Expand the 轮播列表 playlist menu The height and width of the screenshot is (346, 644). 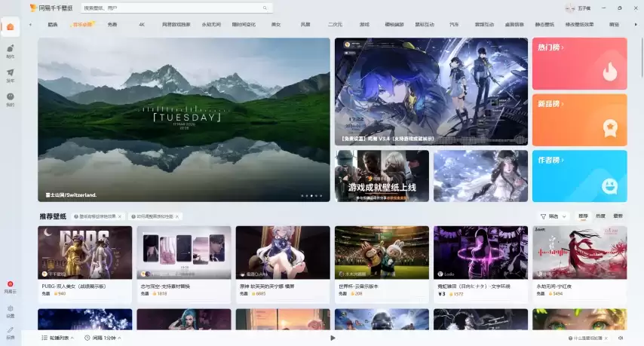(x=57, y=338)
